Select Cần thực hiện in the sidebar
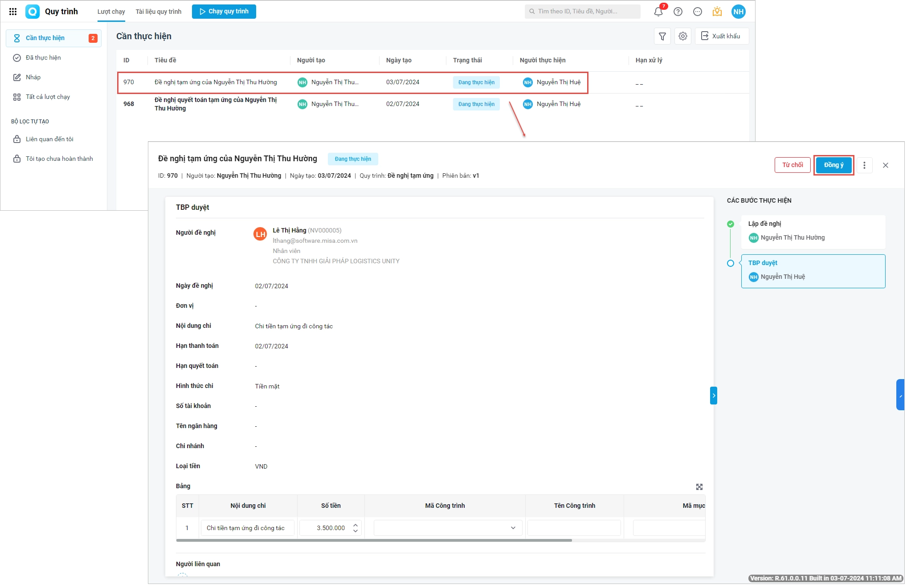911x588 pixels. pos(53,38)
